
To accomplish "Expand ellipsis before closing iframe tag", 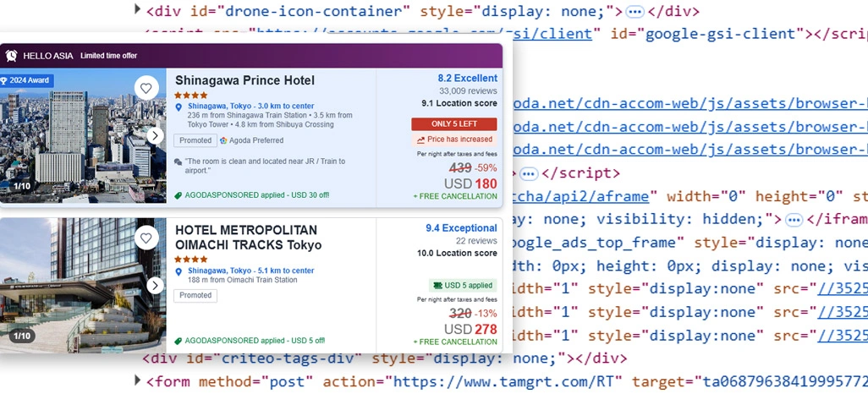I will click(x=794, y=220).
